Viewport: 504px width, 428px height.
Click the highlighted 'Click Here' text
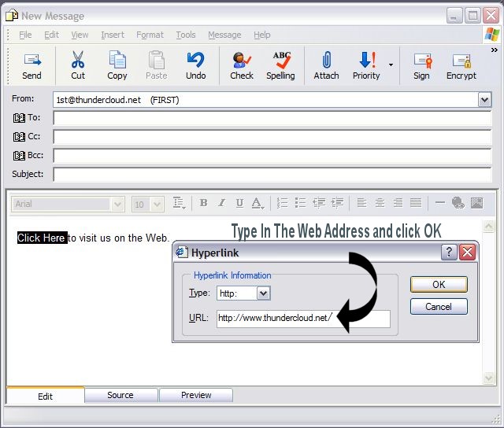(x=42, y=238)
